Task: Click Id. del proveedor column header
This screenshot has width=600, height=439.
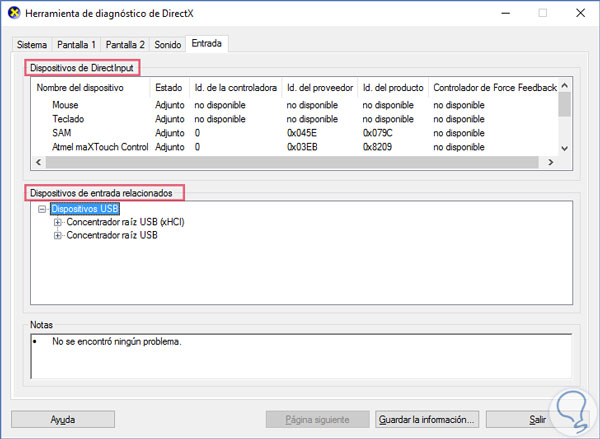Action: [x=320, y=88]
